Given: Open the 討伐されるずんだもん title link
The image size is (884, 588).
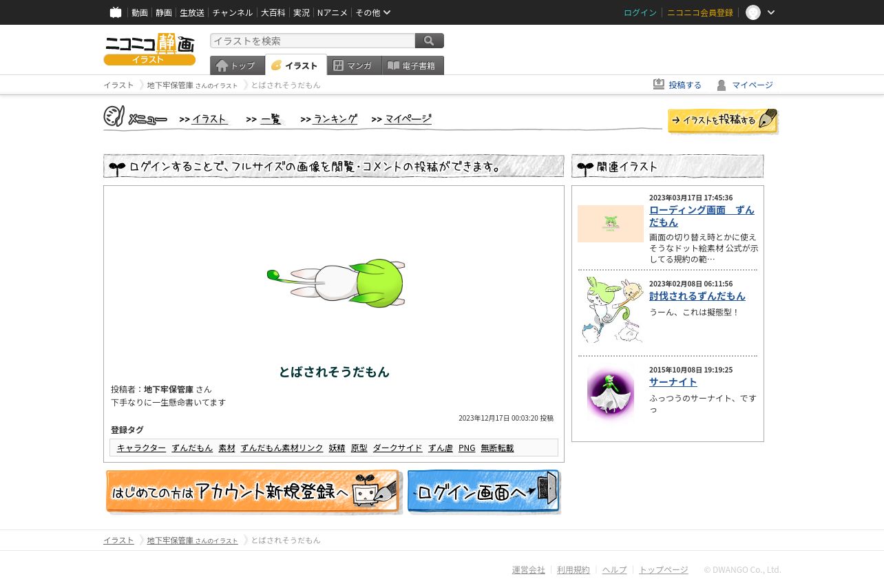Looking at the screenshot, I should 697,296.
